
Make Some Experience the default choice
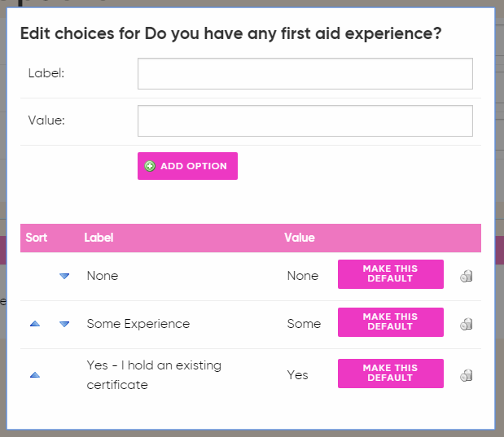point(390,322)
